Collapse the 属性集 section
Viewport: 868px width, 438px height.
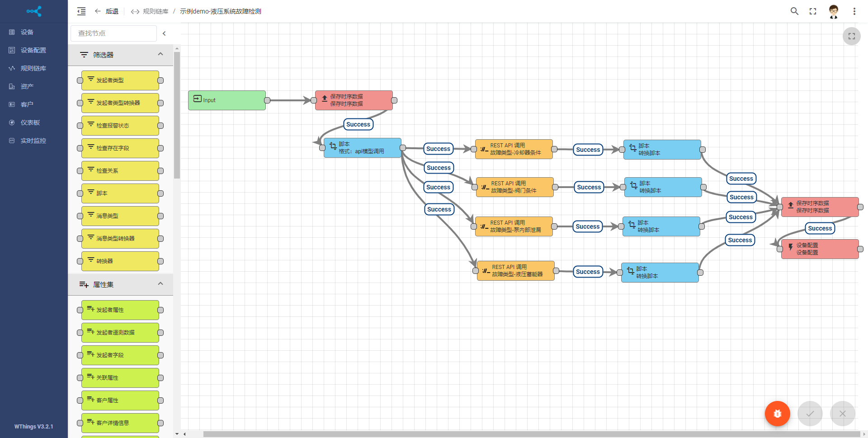coord(121,284)
